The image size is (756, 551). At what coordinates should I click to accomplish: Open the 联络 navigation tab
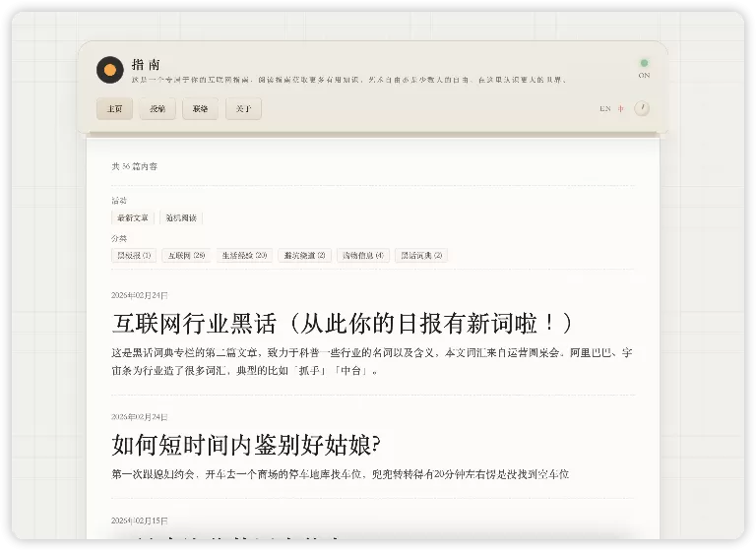tap(200, 109)
